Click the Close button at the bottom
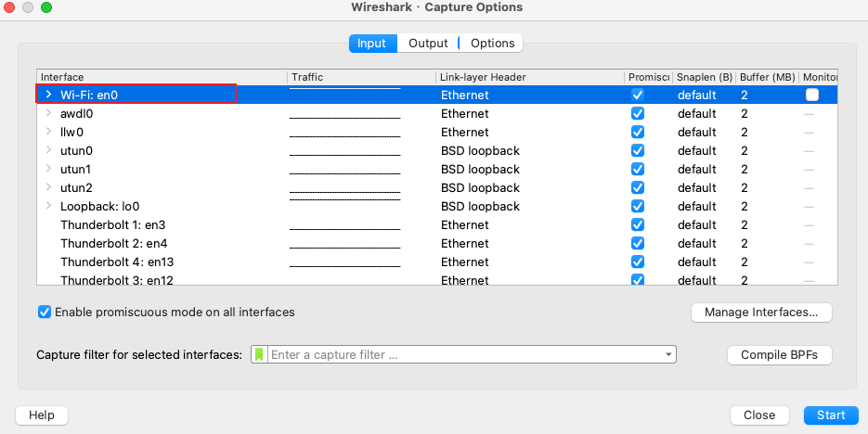This screenshot has width=868, height=434. click(759, 415)
